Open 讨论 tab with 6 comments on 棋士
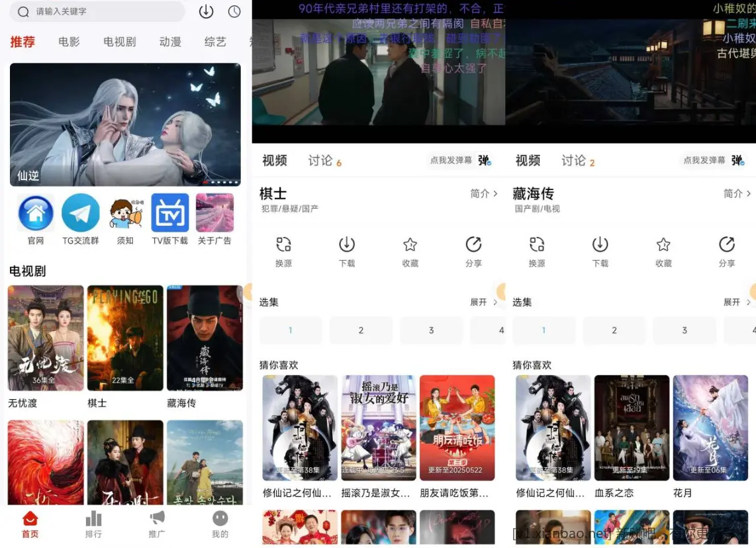Image resolution: width=756 pixels, height=548 pixels. point(324,161)
